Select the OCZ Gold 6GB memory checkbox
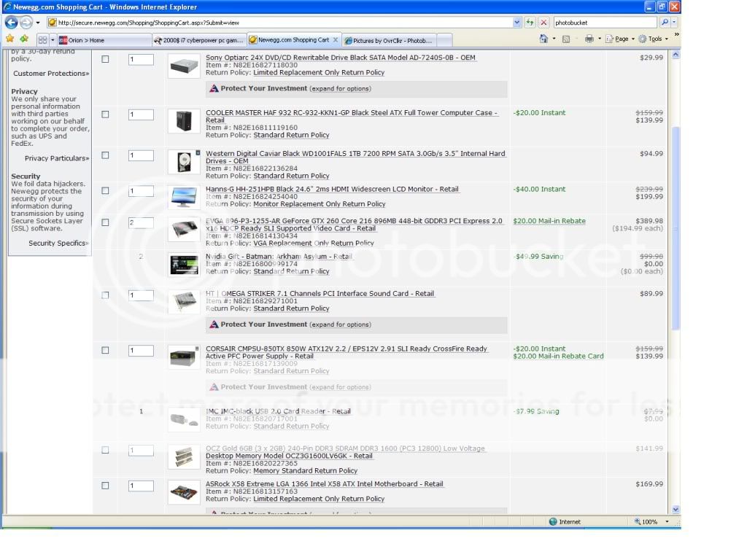The height and width of the screenshot is (560, 747). [x=105, y=450]
